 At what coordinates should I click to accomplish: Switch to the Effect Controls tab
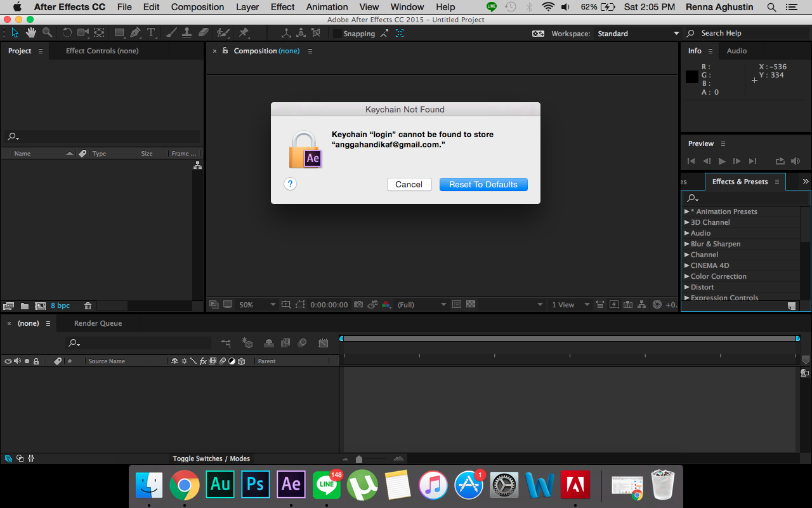pos(102,51)
